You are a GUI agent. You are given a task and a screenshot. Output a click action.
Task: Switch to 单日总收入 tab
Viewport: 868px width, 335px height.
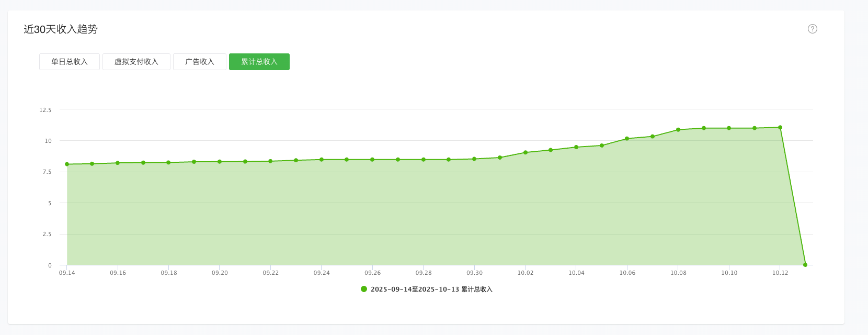coord(70,62)
